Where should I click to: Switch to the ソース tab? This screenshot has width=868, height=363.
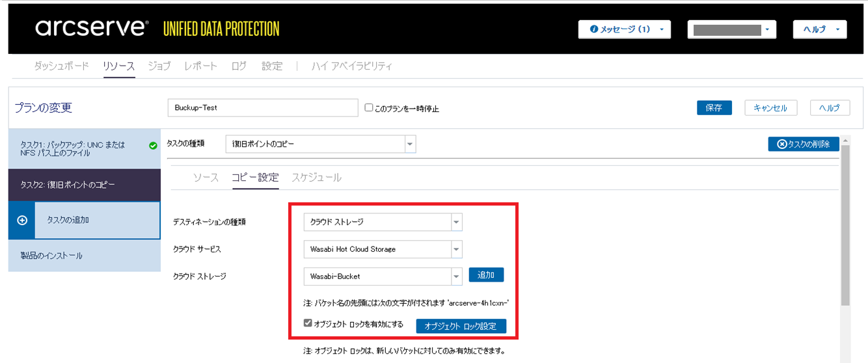click(x=206, y=178)
